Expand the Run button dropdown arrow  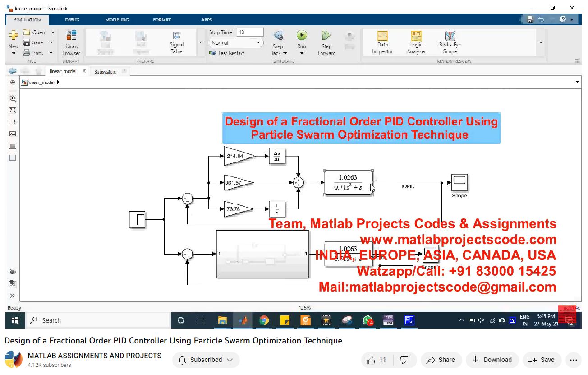coord(302,53)
